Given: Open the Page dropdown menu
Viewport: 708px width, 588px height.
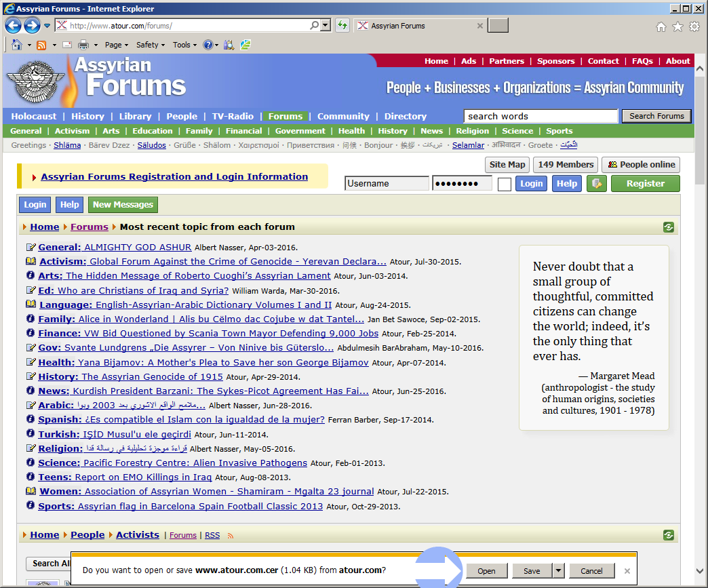Looking at the screenshot, I should coord(117,45).
